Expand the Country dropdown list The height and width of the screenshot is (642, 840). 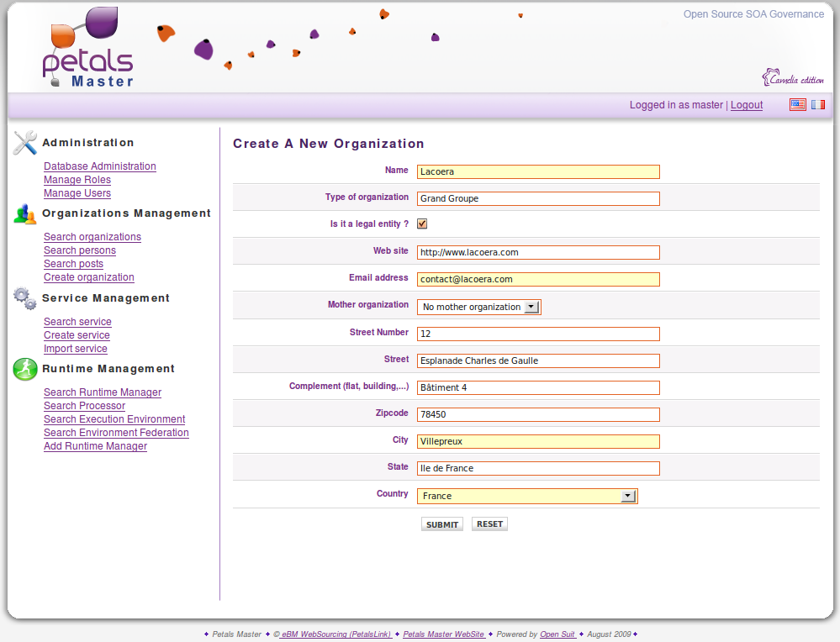[627, 496]
